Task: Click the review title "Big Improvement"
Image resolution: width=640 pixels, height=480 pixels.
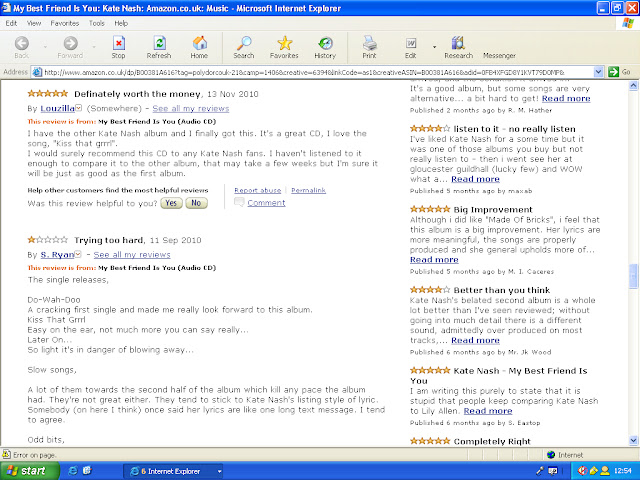Action: click(493, 209)
